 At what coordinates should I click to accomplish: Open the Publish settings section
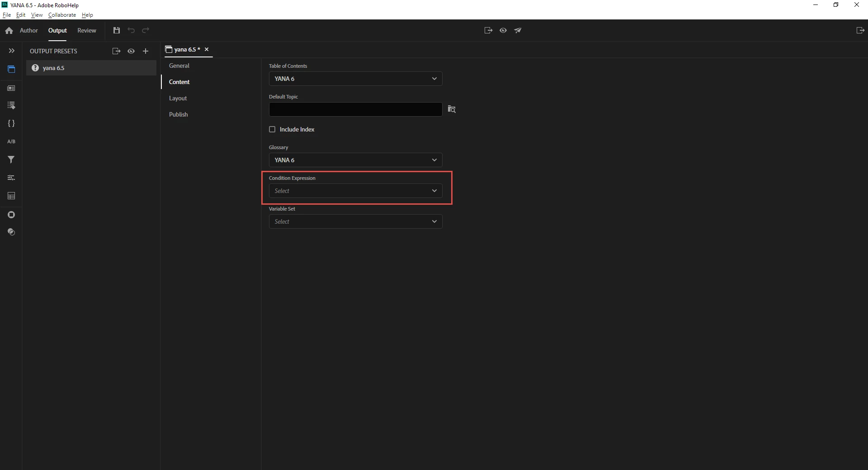[178, 114]
